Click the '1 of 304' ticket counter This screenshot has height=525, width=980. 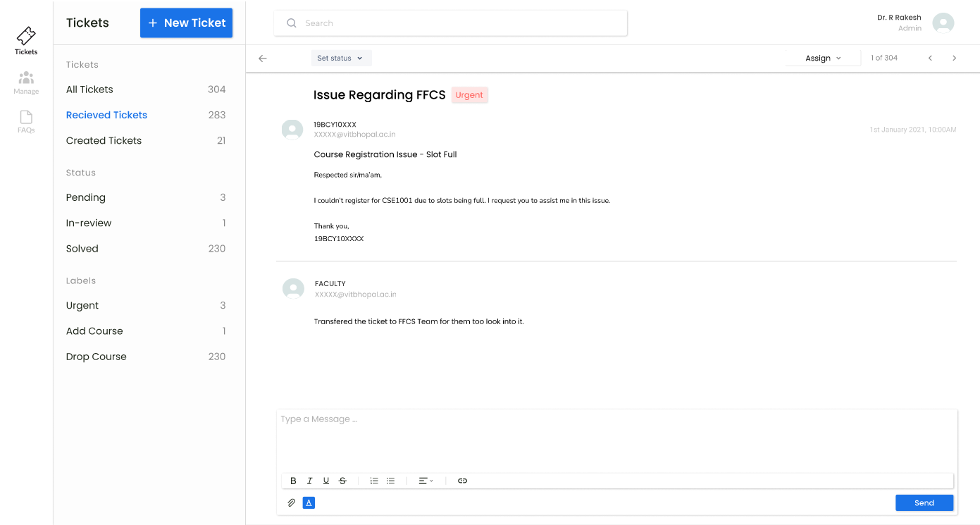pyautogui.click(x=884, y=58)
